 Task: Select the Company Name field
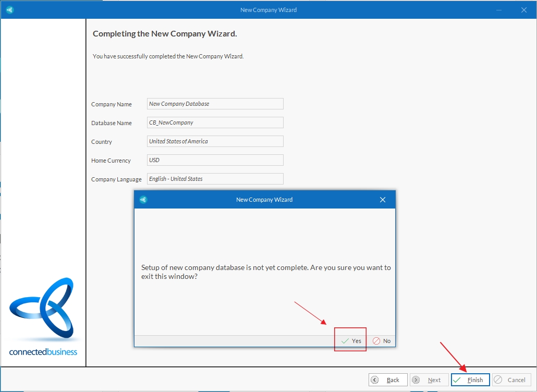[x=215, y=104]
